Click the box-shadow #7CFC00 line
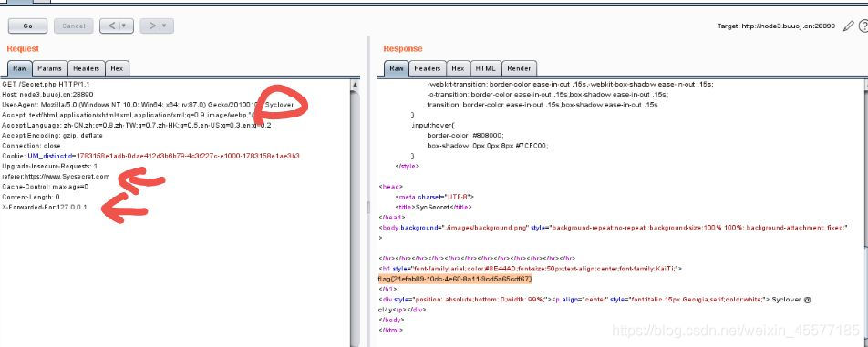Viewport: 868px width, 347px height. (x=487, y=146)
